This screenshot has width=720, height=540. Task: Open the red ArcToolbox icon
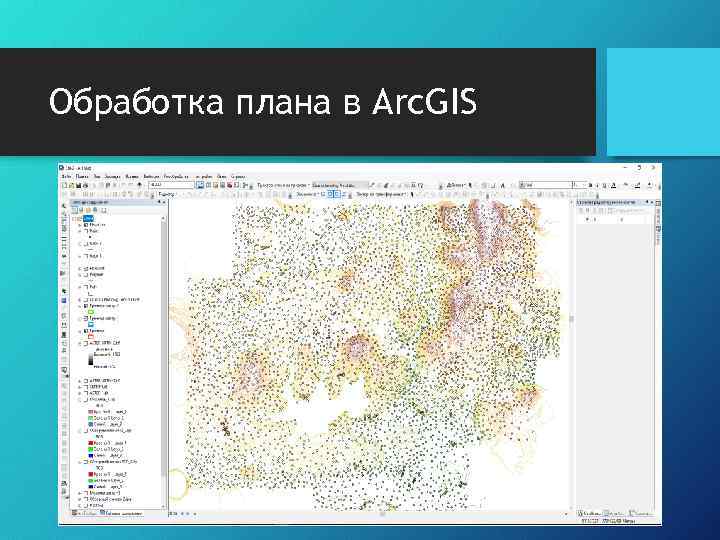coord(230,185)
